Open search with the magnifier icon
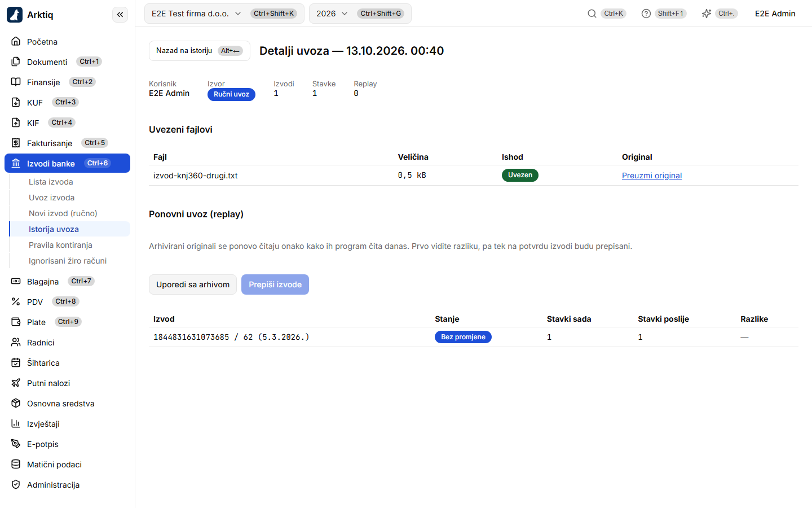812x508 pixels. [x=592, y=14]
